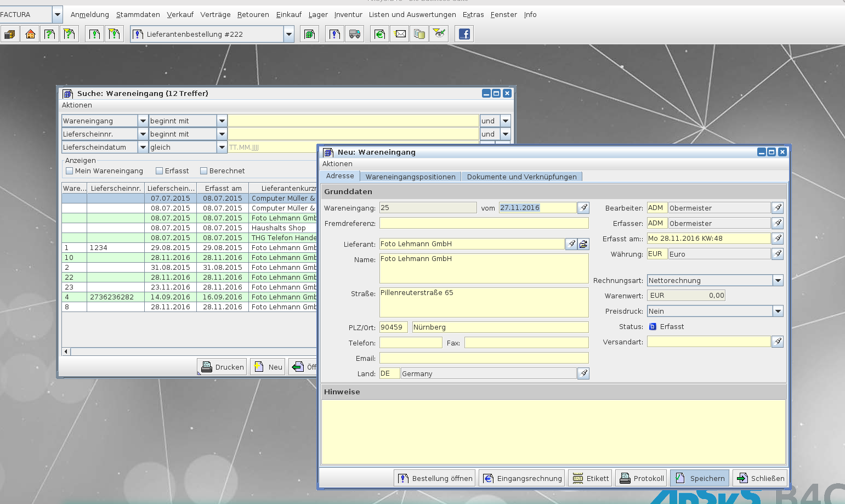Viewport: 845px width, 504px height.
Task: Enable the Mein Wareneingang checkbox
Action: tap(70, 171)
